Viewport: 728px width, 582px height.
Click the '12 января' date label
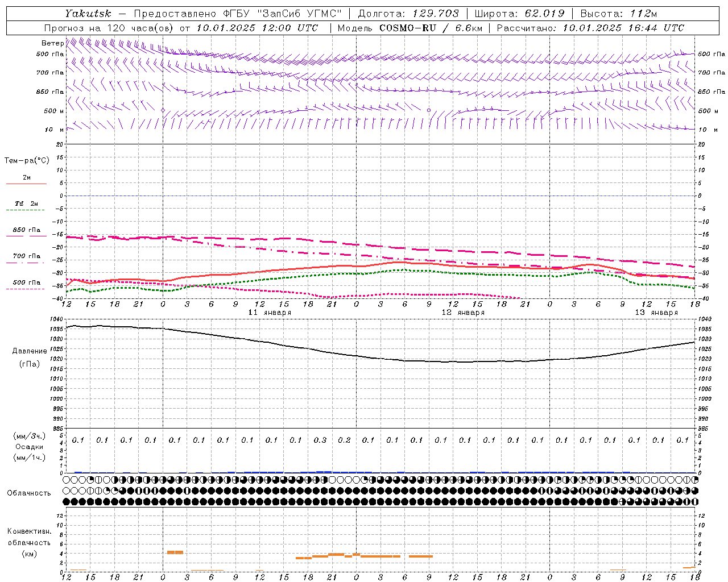coord(463,313)
